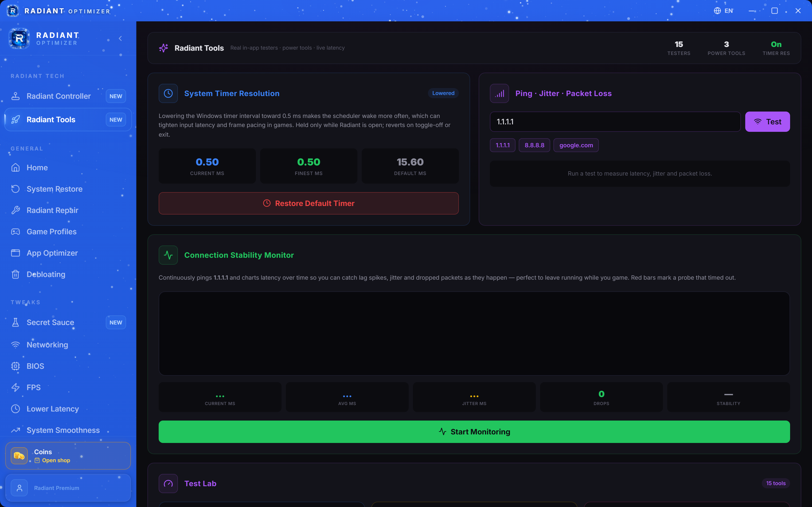Click the ping target address field
The image size is (812, 507).
615,122
